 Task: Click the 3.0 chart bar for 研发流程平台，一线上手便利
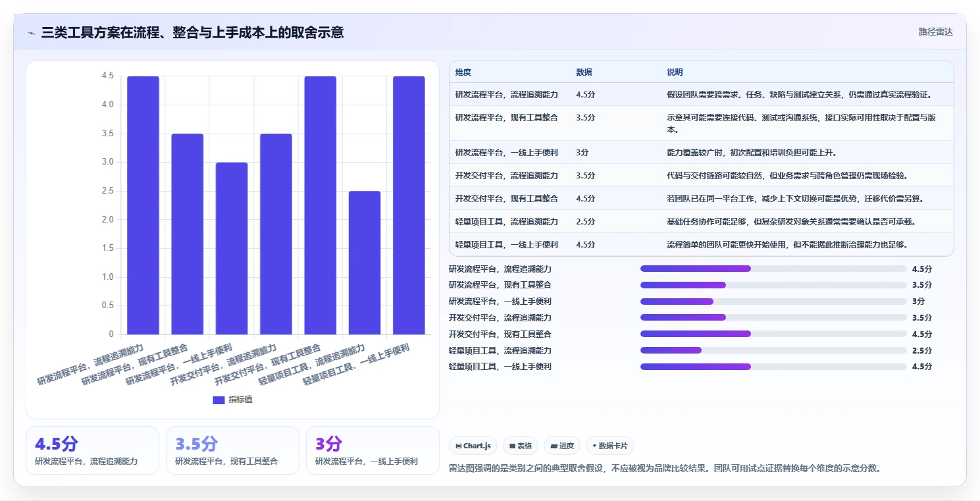coord(232,248)
